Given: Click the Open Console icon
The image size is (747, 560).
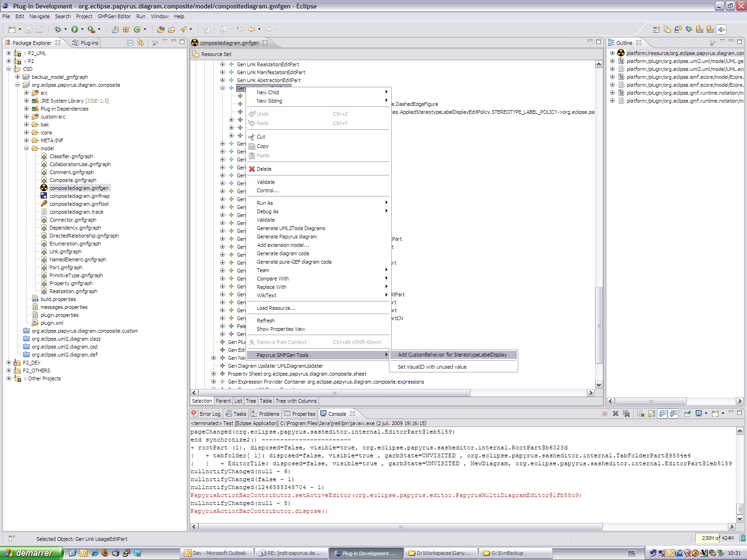Looking at the screenshot, I should [x=715, y=413].
